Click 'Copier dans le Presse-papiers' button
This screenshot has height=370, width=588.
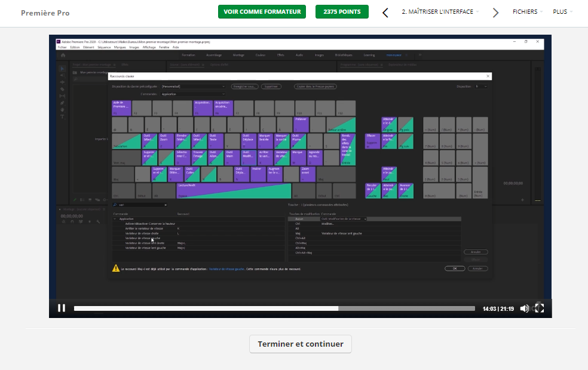(x=316, y=87)
